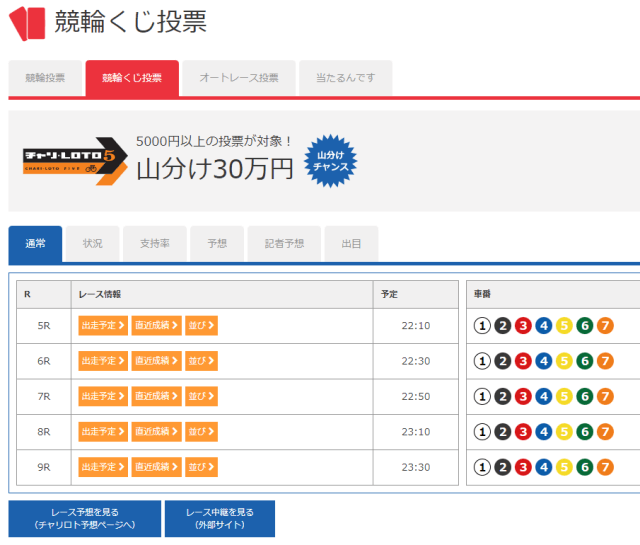Viewport: 640px width, 545px height.
Task: Click the 23:30 scheduled time cell
Action: (416, 467)
